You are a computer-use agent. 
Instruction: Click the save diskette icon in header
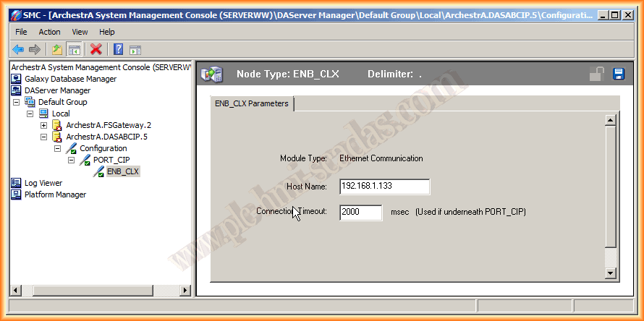[619, 74]
